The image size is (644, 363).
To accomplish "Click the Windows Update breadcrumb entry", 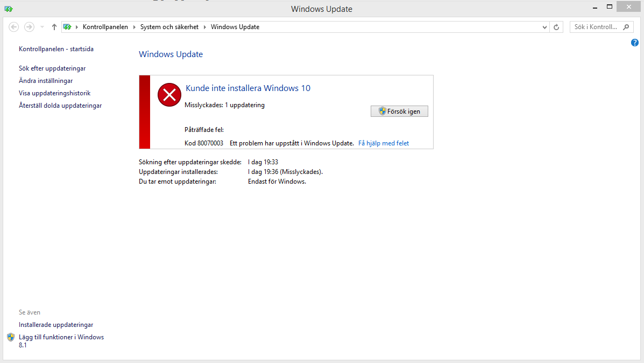I will [x=235, y=27].
